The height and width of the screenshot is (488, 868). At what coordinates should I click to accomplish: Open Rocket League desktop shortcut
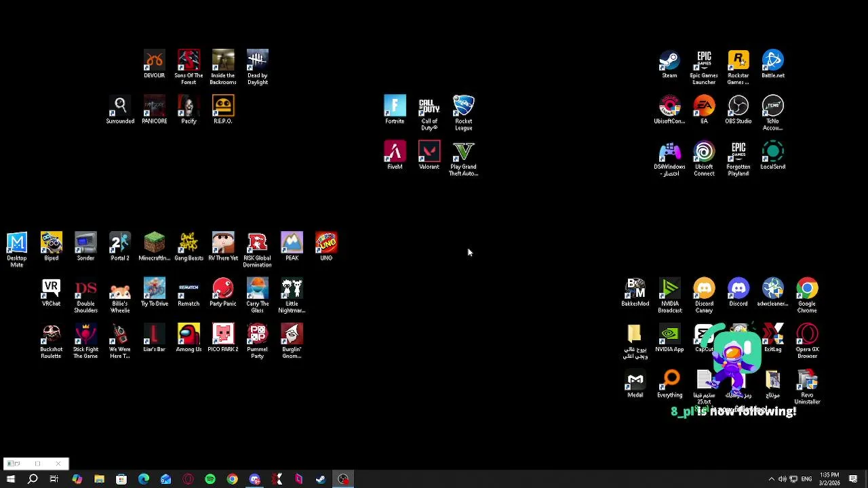(x=464, y=113)
